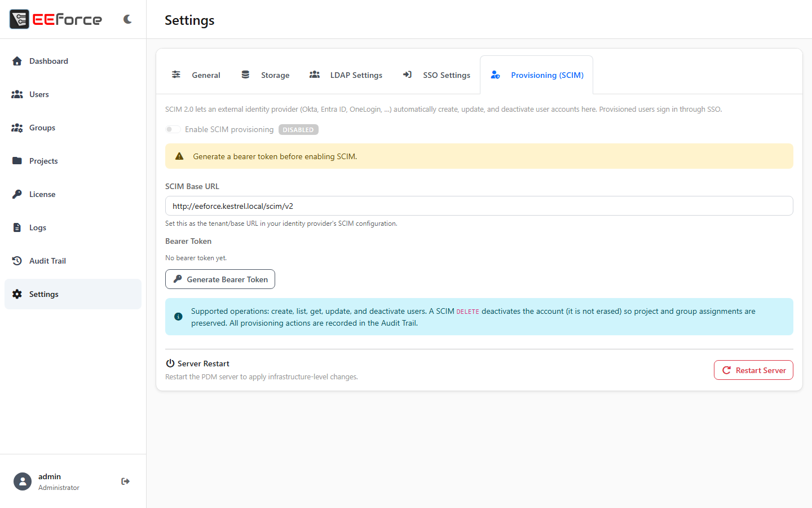
Task: Click the Users people icon
Action: tap(17, 94)
